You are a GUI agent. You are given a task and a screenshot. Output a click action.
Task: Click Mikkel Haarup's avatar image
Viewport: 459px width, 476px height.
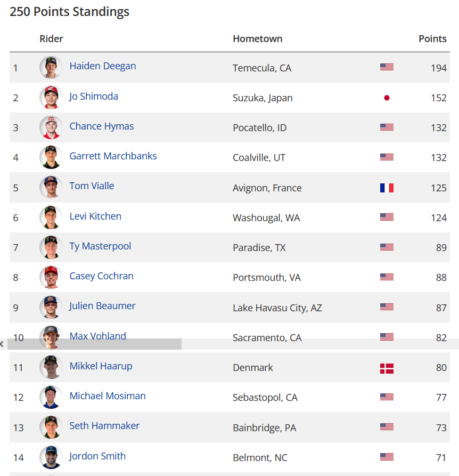51,367
